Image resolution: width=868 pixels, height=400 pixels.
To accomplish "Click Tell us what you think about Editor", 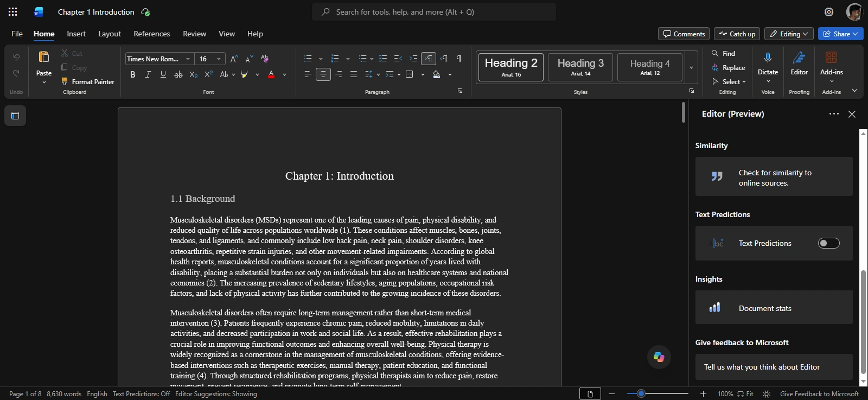I will (x=774, y=367).
